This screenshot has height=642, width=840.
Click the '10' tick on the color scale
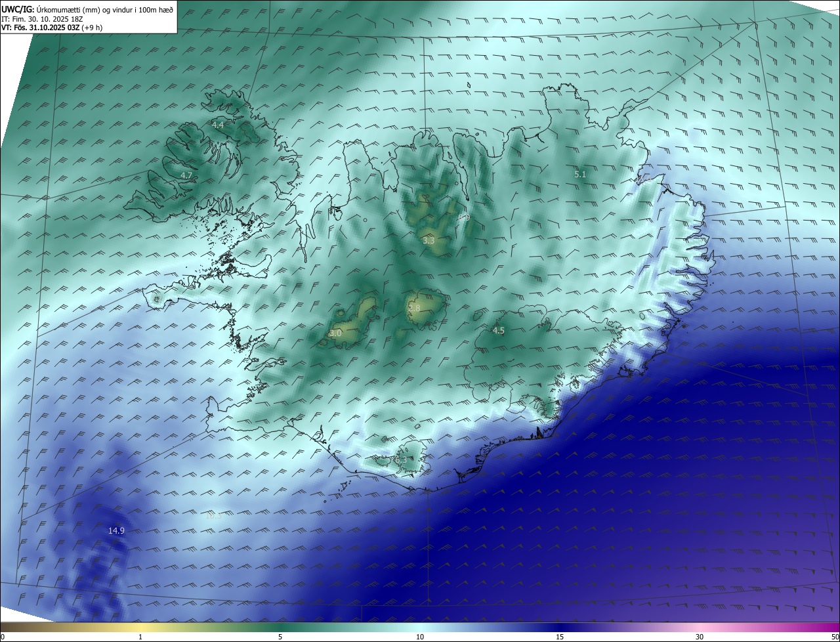click(x=420, y=637)
